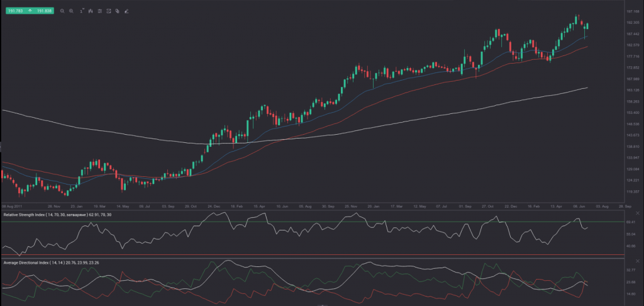Click the 24. Dec time axis label
644x306 pixels.
pyautogui.click(x=214, y=206)
